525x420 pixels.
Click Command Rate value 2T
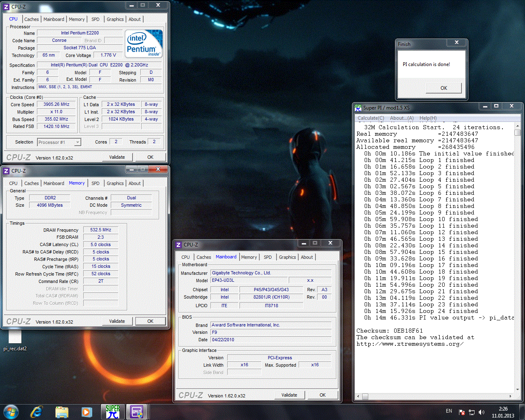click(101, 281)
